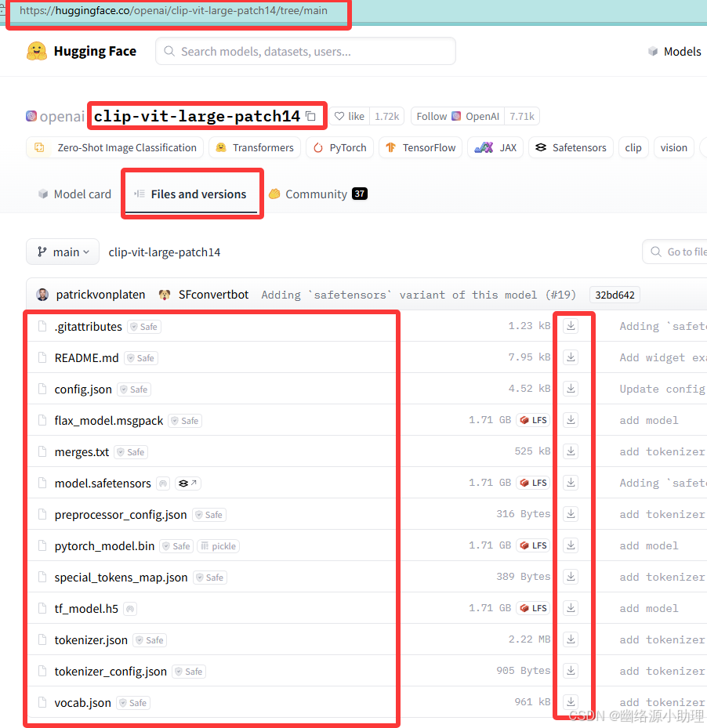
Task: Click the clip-vit-large-patch14 breadcrumb path
Action: pyautogui.click(x=165, y=252)
